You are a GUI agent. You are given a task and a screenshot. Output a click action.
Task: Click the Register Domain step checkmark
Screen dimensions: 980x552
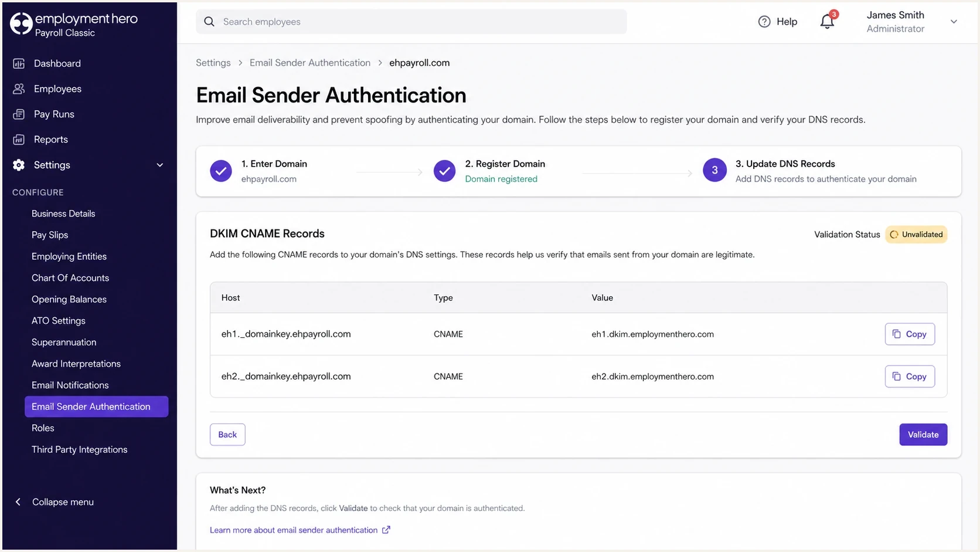444,171
